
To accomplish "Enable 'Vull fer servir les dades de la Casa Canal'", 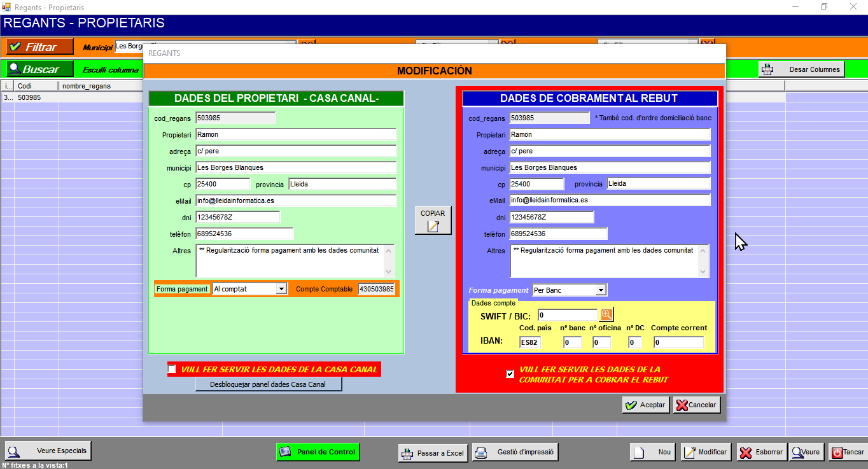I will point(172,369).
